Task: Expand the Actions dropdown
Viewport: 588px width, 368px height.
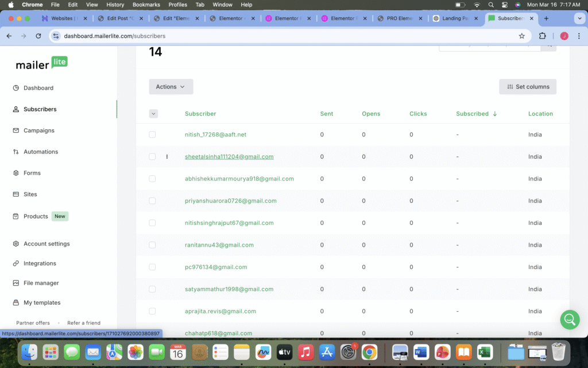Action: tap(171, 87)
